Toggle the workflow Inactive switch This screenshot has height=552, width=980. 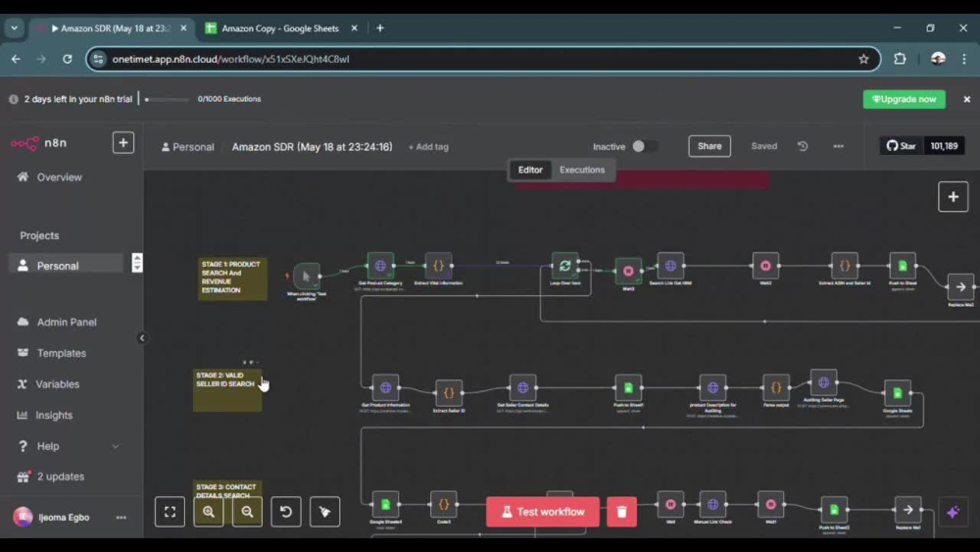(x=643, y=146)
